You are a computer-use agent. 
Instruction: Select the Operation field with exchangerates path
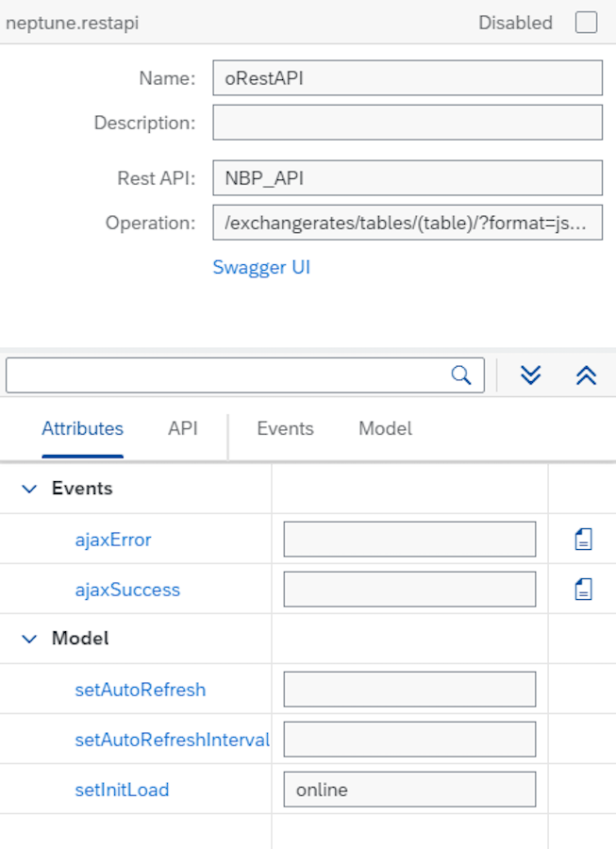pos(408,222)
